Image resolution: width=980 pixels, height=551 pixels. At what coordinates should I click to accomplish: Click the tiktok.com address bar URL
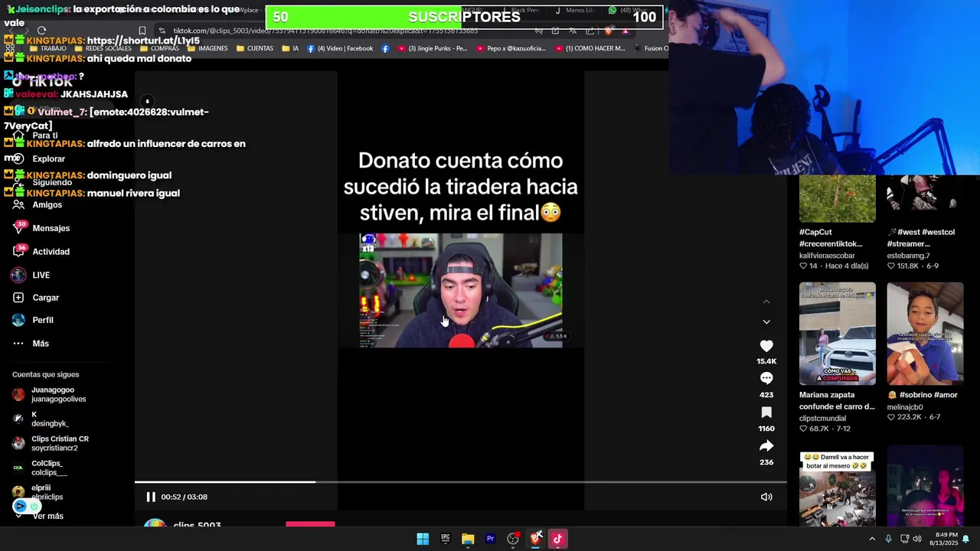(x=325, y=31)
